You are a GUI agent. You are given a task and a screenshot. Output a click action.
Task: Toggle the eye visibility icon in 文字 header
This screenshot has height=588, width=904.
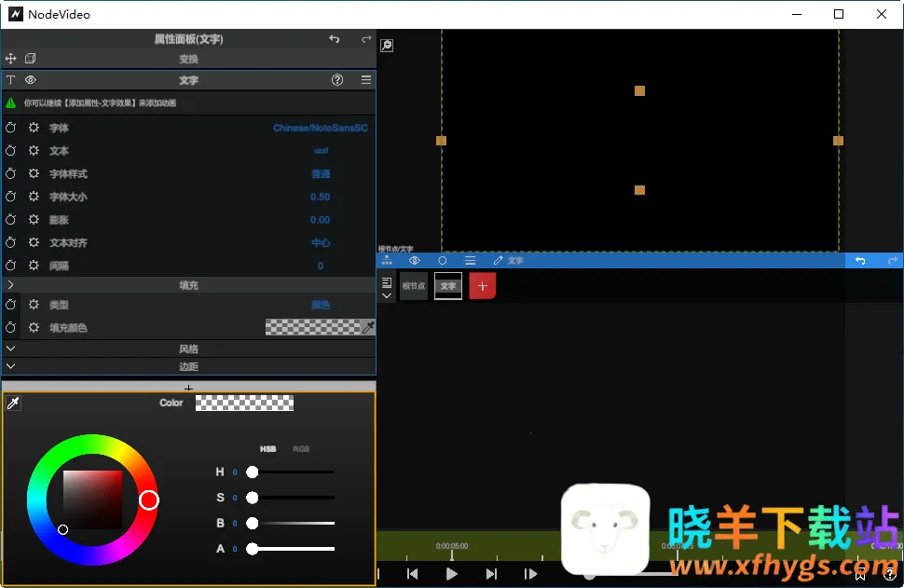coord(31,80)
